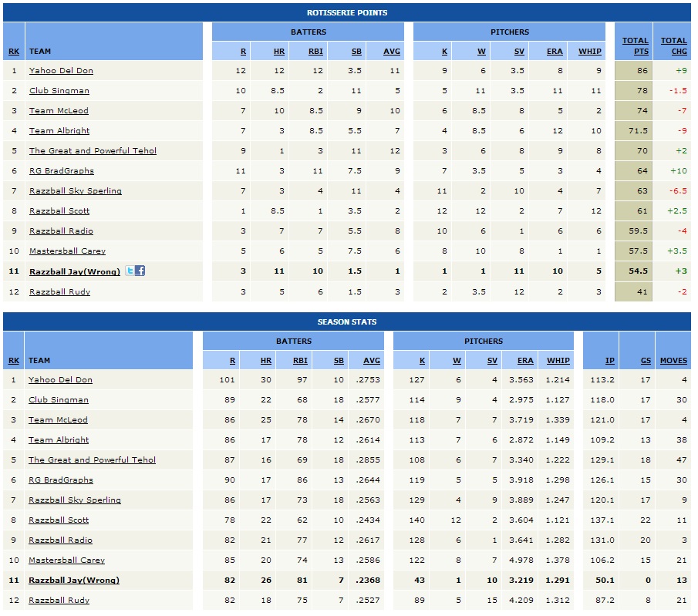Open Yahoo Del Don in Rotisserie Points

[x=61, y=70]
